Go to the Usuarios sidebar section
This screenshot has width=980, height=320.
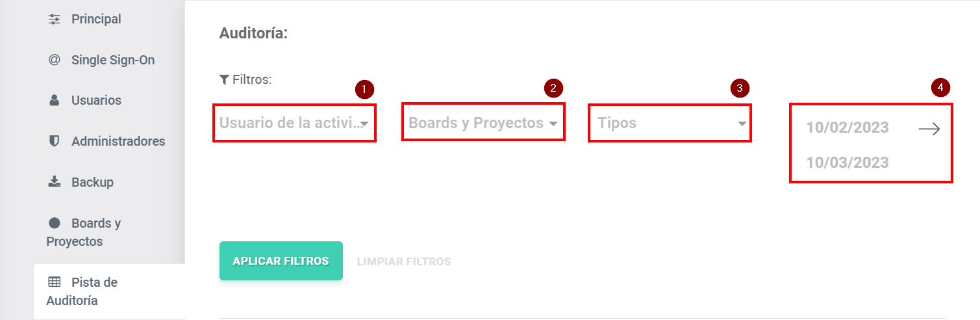pyautogui.click(x=96, y=101)
